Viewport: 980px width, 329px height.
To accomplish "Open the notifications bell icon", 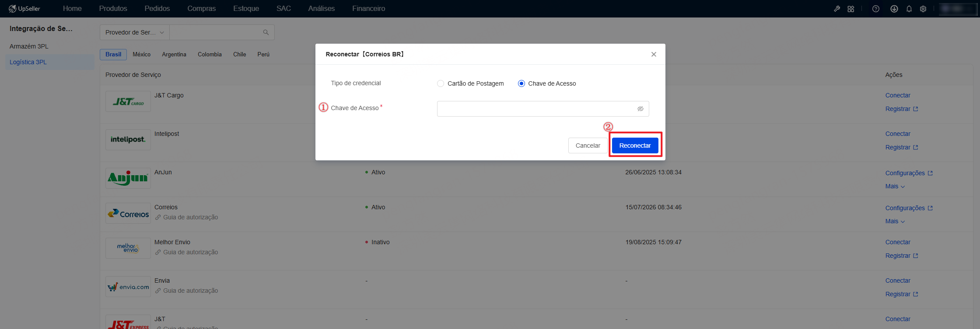I will 909,9.
